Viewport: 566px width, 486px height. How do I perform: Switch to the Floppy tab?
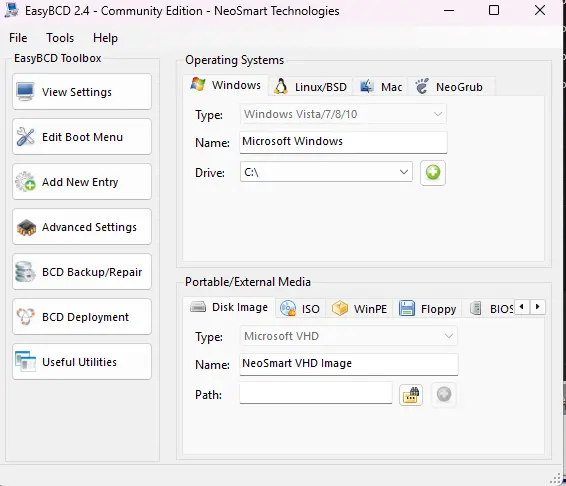[x=427, y=309]
